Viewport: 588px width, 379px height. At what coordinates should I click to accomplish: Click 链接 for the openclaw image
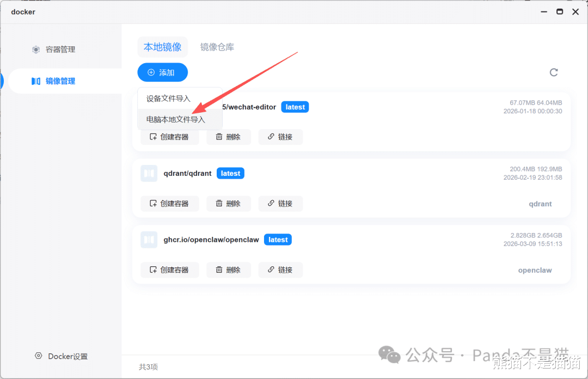280,270
